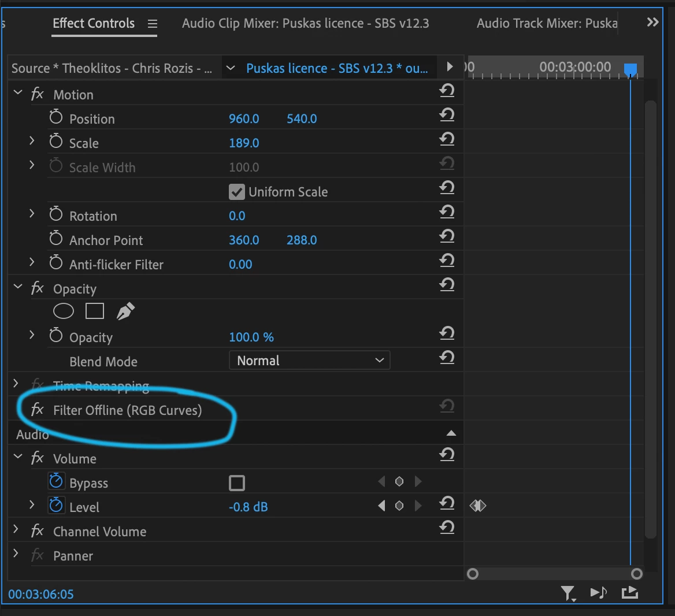The image size is (675, 616).
Task: Collapse the Audio section triangle
Action: (451, 433)
